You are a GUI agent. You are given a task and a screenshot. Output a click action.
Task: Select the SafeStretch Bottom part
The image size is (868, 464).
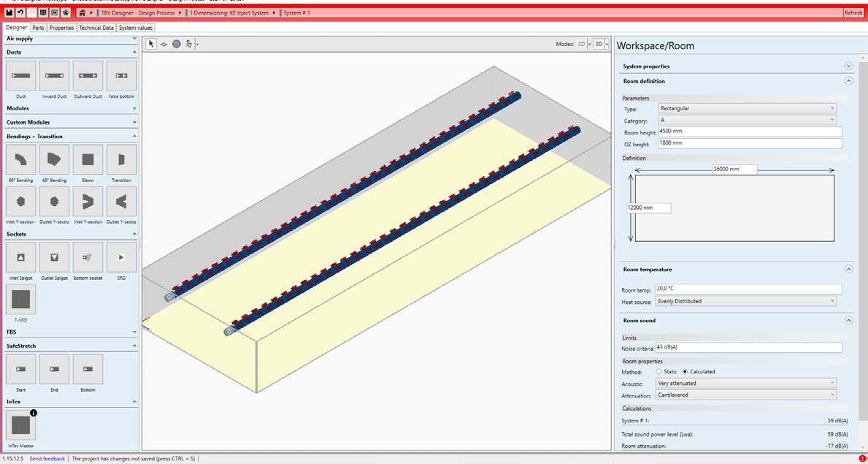point(88,369)
